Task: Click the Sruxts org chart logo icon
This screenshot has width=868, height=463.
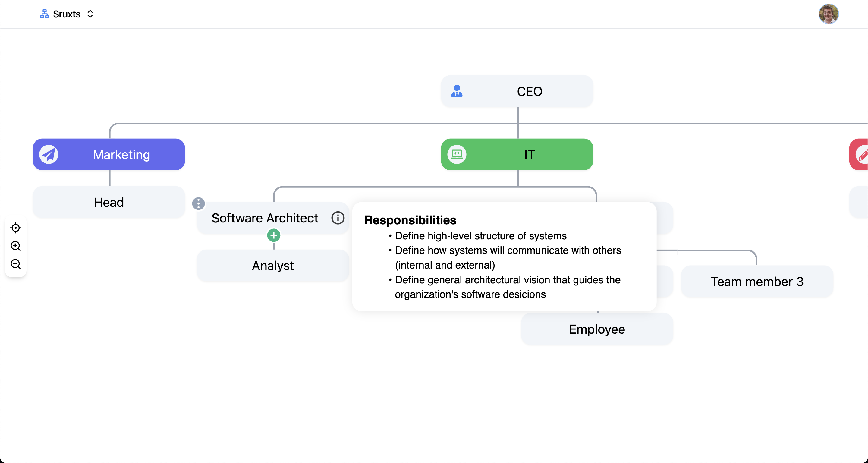Action: click(45, 14)
